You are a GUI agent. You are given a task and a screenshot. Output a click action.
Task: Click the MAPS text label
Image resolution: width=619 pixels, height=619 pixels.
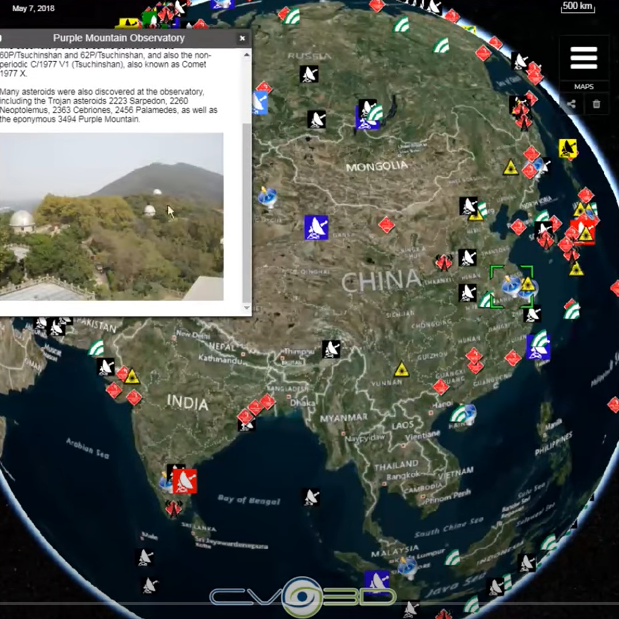tap(583, 86)
